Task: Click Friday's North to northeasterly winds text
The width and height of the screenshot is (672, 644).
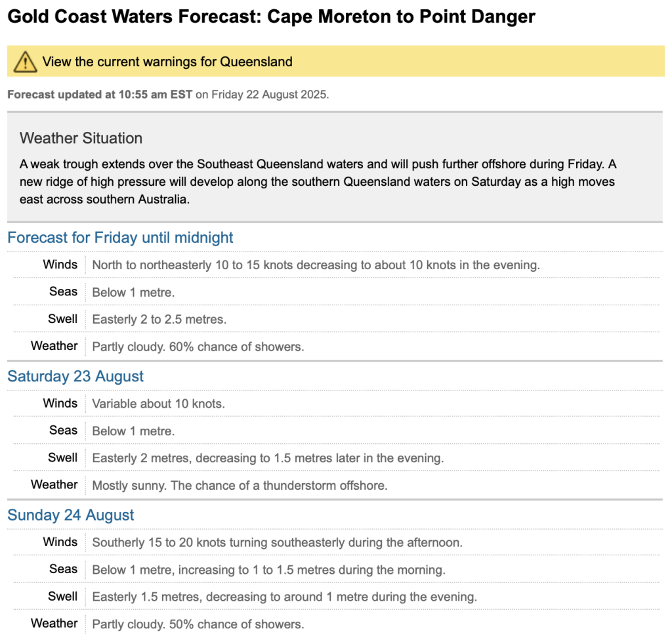Action: pyautogui.click(x=316, y=265)
